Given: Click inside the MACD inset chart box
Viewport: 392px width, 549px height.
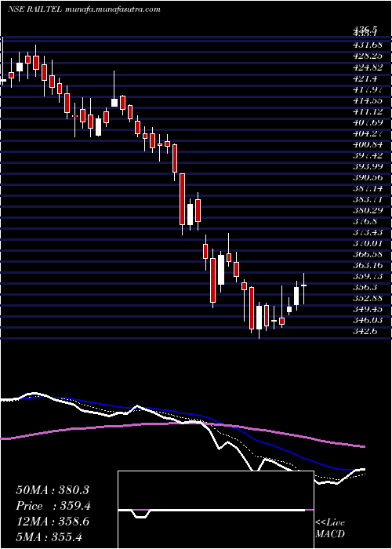Looking at the screenshot, I should (216, 510).
